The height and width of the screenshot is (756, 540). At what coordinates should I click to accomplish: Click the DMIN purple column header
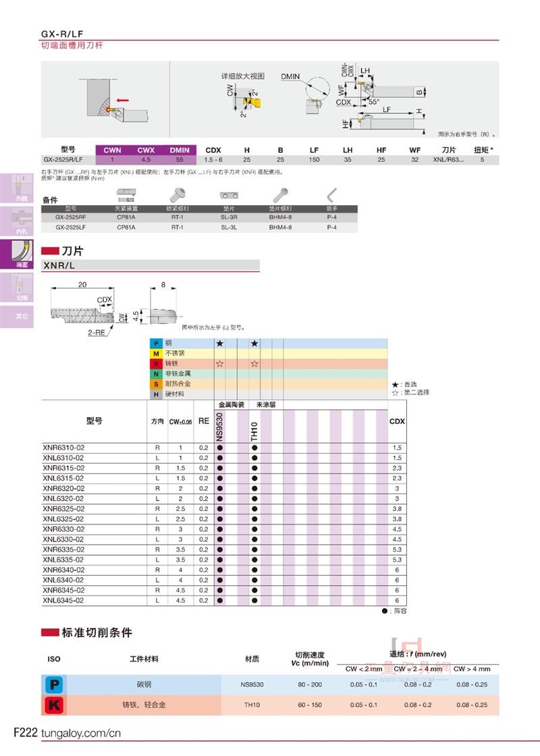point(180,150)
